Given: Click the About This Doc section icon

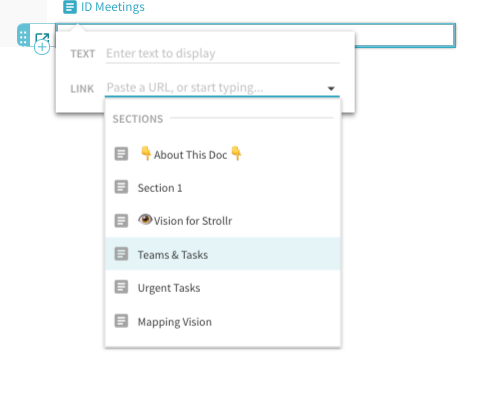Looking at the screenshot, I should (x=121, y=154).
